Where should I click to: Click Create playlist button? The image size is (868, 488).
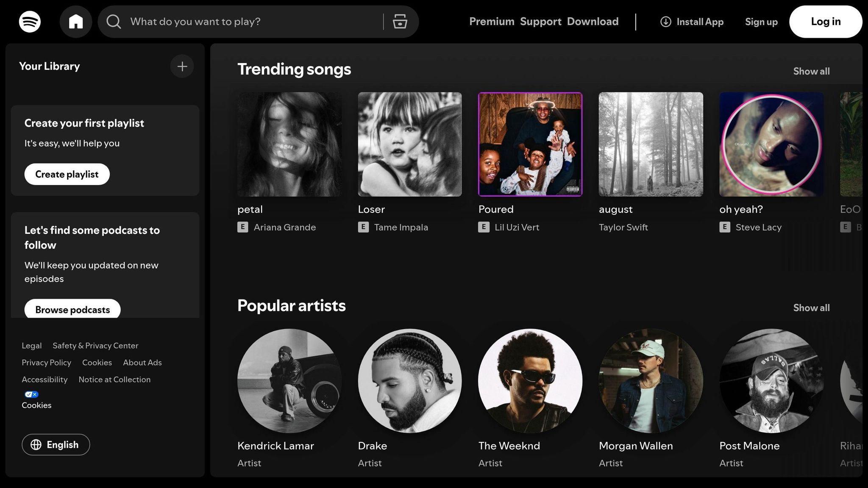tap(67, 174)
